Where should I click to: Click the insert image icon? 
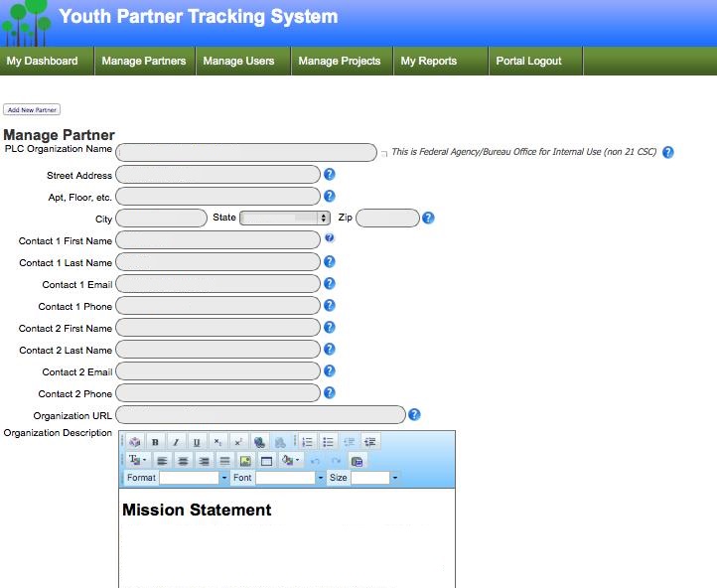[245, 461]
